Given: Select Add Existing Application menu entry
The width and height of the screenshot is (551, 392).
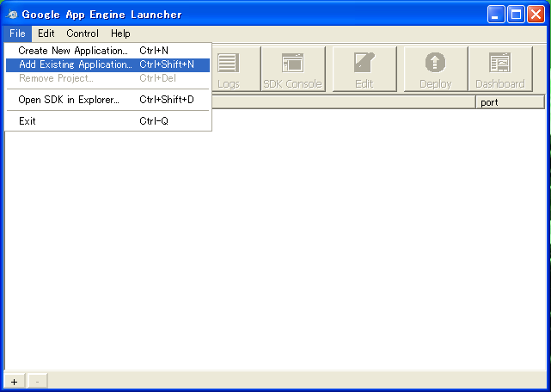Looking at the screenshot, I should click(x=108, y=64).
